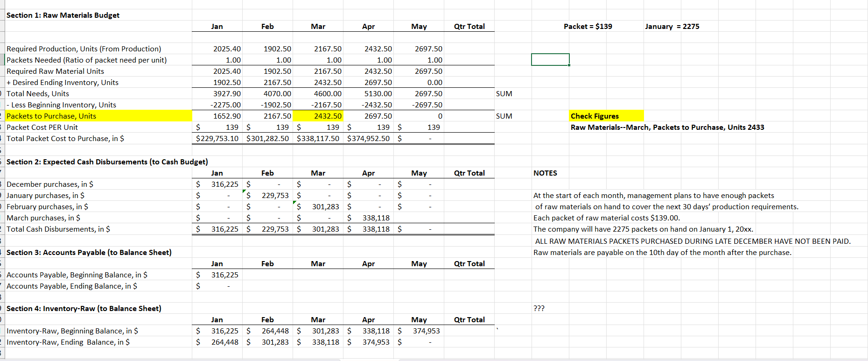868x361 pixels.
Task: Select Accounts Payable Beginning Balance 316,225 cell
Action: point(217,275)
